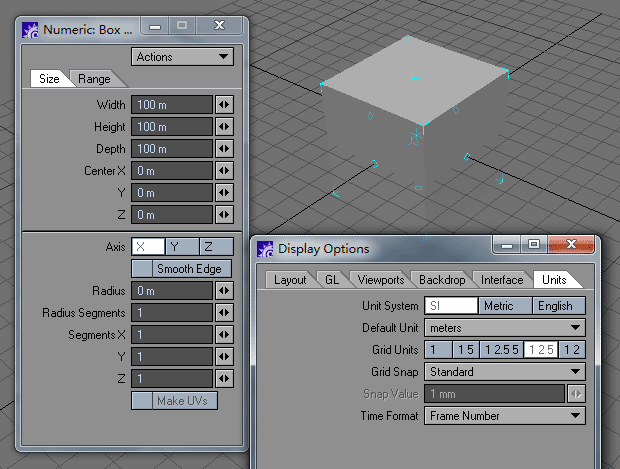Switch to the Range tab

pos(94,79)
